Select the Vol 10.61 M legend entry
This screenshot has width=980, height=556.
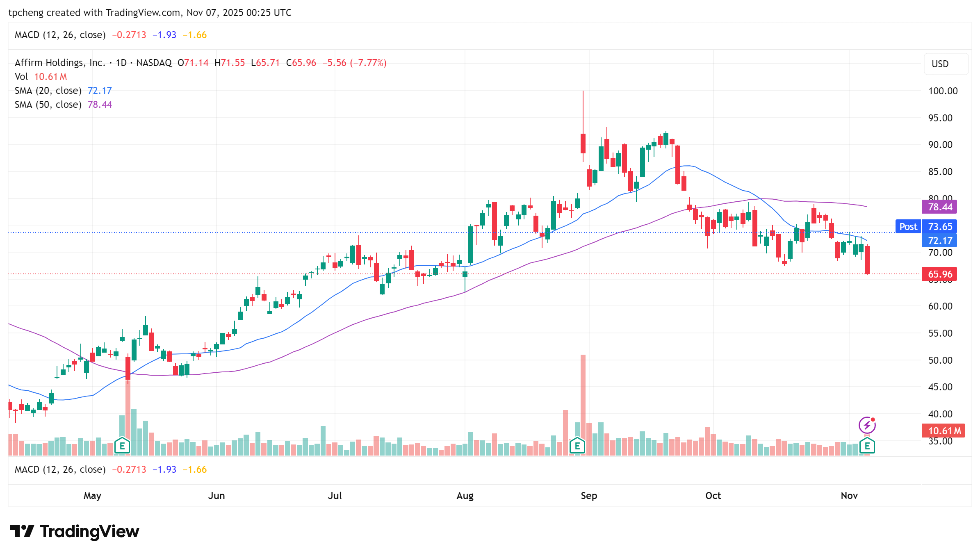pyautogui.click(x=41, y=77)
